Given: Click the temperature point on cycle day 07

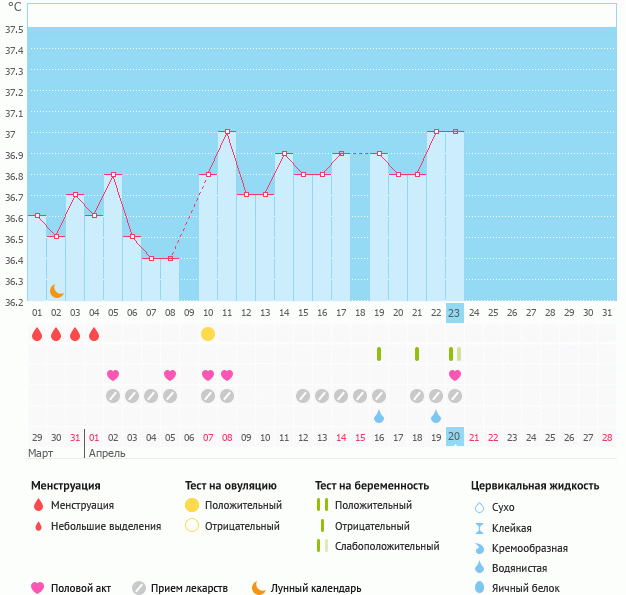Looking at the screenshot, I should [x=151, y=258].
